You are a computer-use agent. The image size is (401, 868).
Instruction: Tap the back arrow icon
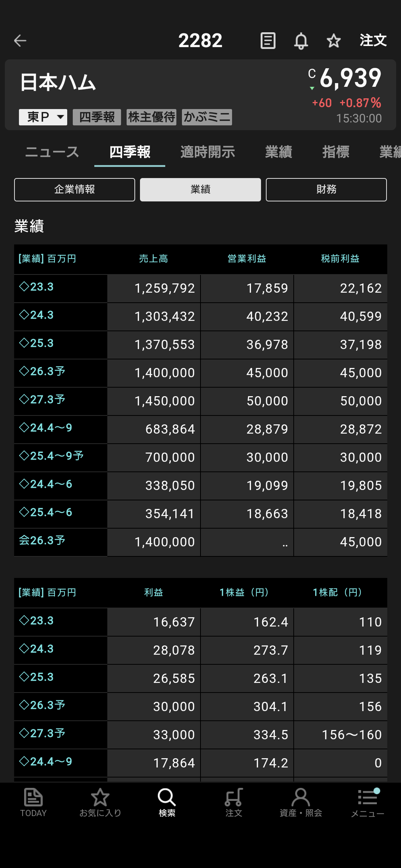[x=20, y=41]
